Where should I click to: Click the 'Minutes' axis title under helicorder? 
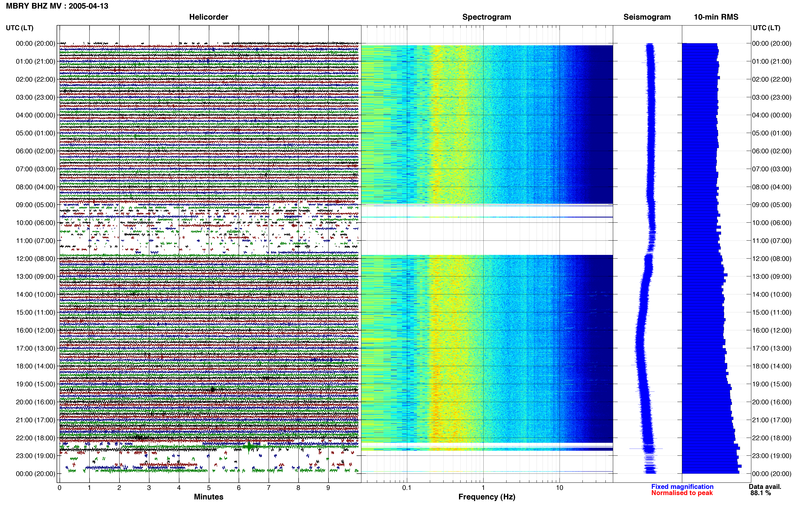click(209, 497)
